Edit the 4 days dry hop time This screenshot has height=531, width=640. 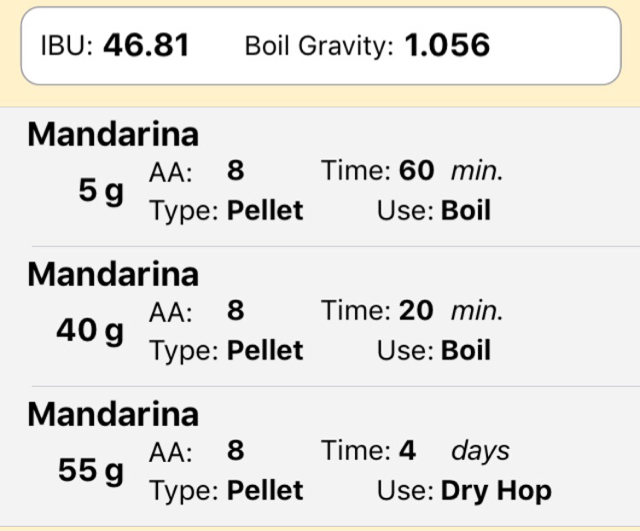pyautogui.click(x=407, y=451)
